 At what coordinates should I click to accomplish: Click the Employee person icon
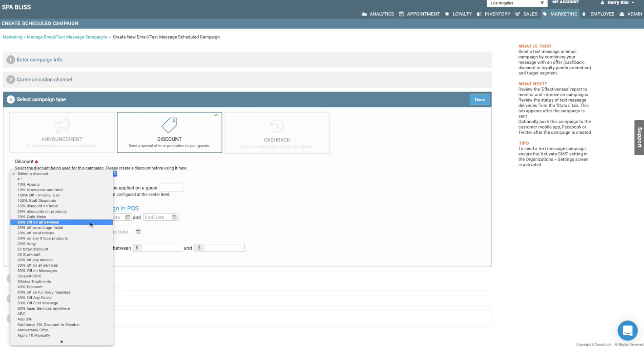click(x=584, y=14)
